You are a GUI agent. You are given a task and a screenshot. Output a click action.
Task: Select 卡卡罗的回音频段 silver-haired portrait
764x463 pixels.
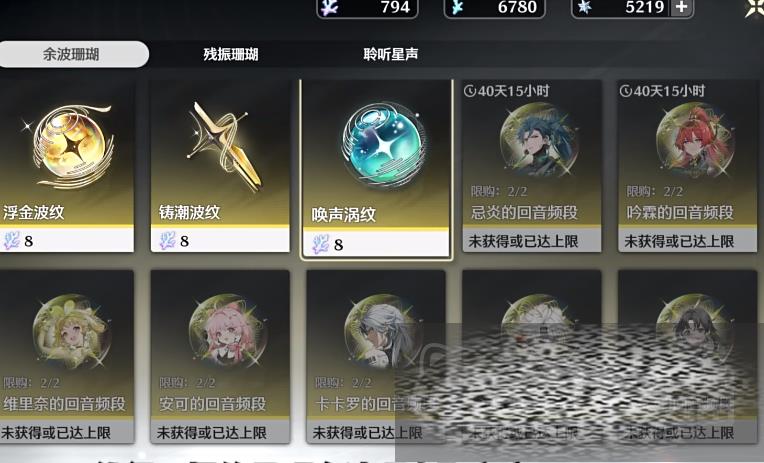coord(382,331)
